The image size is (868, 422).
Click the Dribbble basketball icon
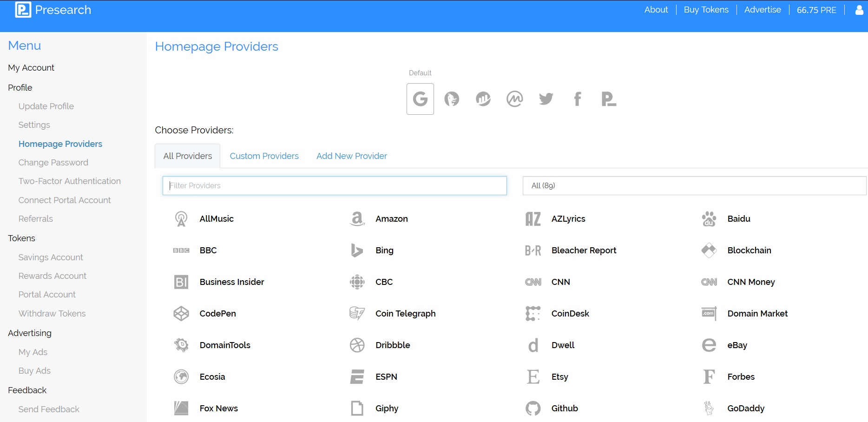(357, 345)
